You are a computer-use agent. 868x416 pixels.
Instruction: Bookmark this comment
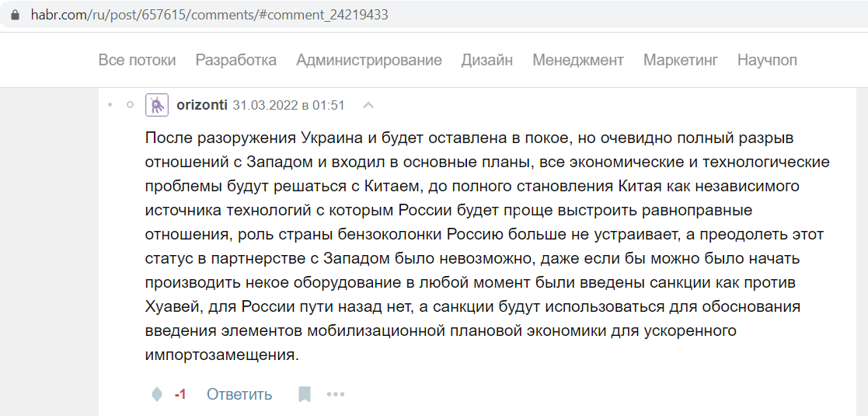(305, 394)
